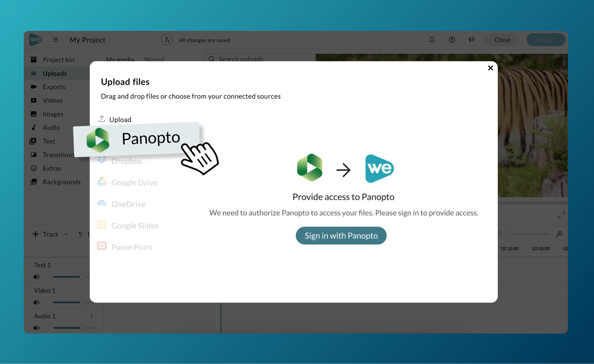Switch to the My media tab

coord(120,59)
